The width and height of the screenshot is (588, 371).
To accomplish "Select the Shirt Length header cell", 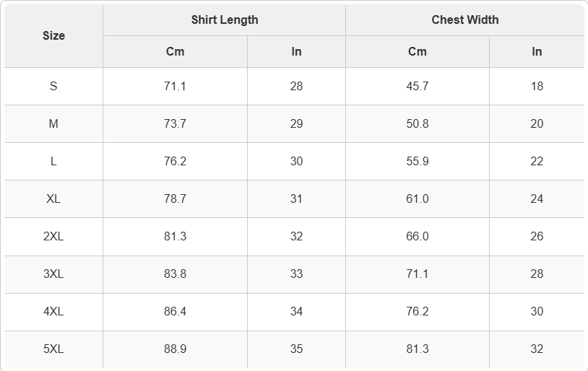I will (224, 20).
